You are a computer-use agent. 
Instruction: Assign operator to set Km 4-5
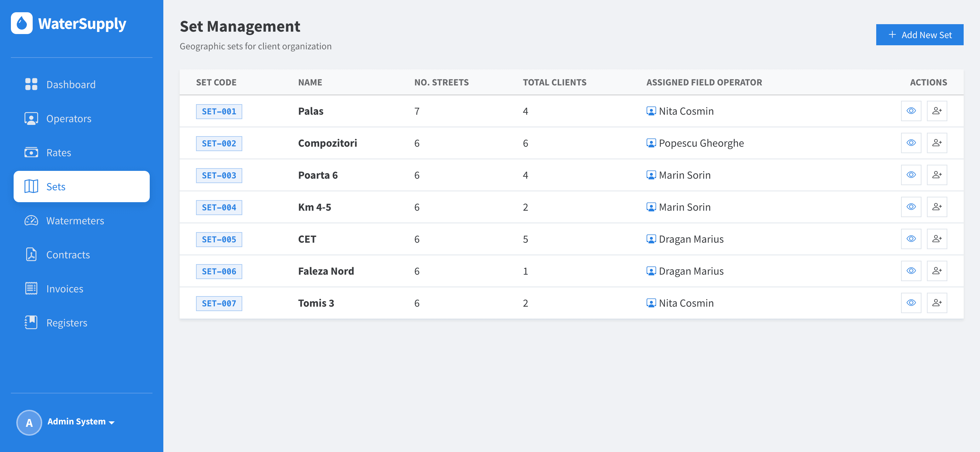(x=937, y=207)
